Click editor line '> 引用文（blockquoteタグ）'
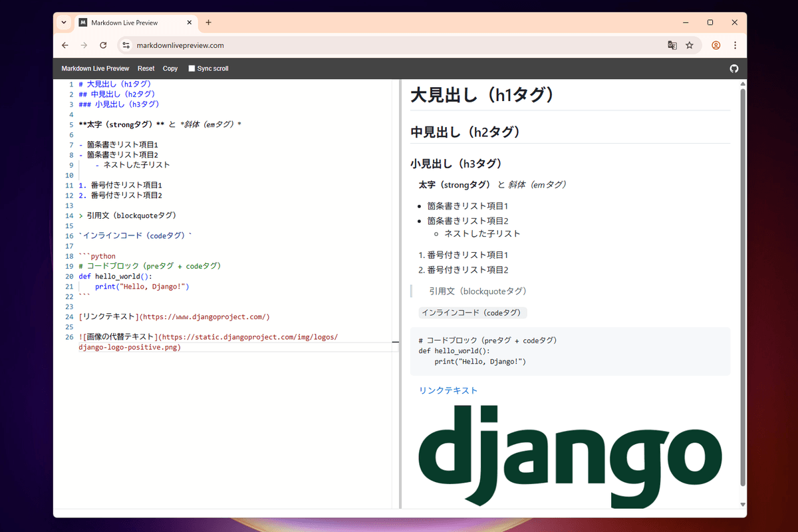798x532 pixels. tap(127, 215)
